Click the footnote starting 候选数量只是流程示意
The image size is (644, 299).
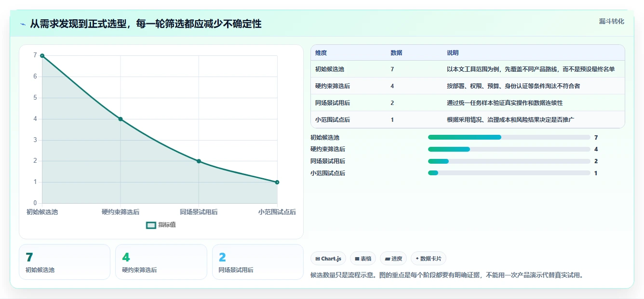[x=447, y=275]
